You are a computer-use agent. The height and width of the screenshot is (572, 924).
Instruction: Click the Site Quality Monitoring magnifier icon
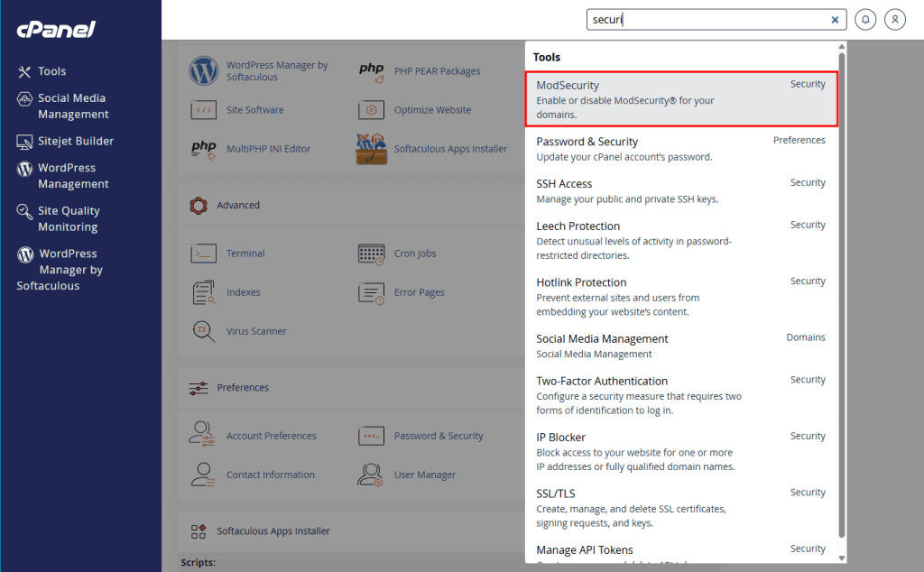[x=24, y=211]
